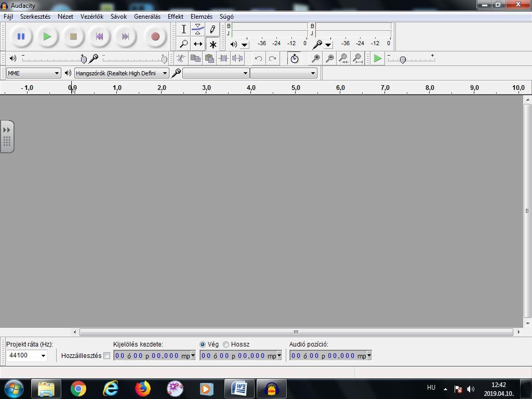The image size is (532, 399).
Task: Click the Fit Project zoom icon
Action: (357, 58)
